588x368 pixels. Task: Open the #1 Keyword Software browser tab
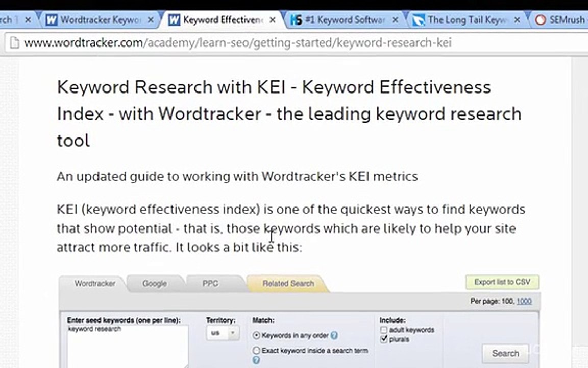(x=344, y=19)
